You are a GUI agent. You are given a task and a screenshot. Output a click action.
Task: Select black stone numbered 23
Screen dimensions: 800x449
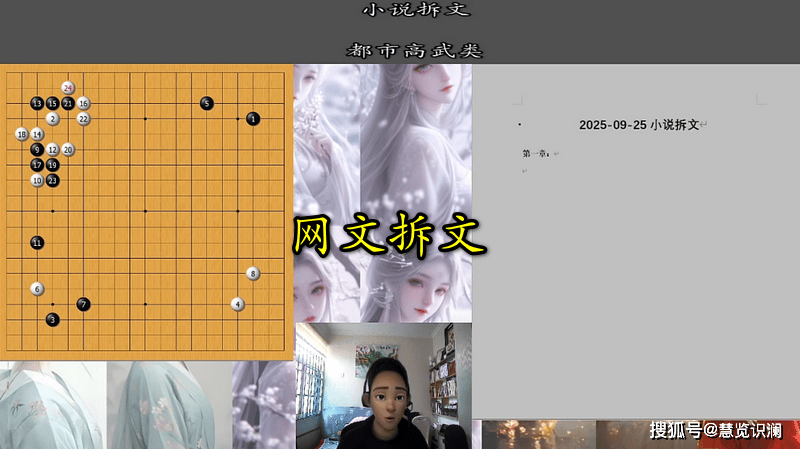pos(52,180)
